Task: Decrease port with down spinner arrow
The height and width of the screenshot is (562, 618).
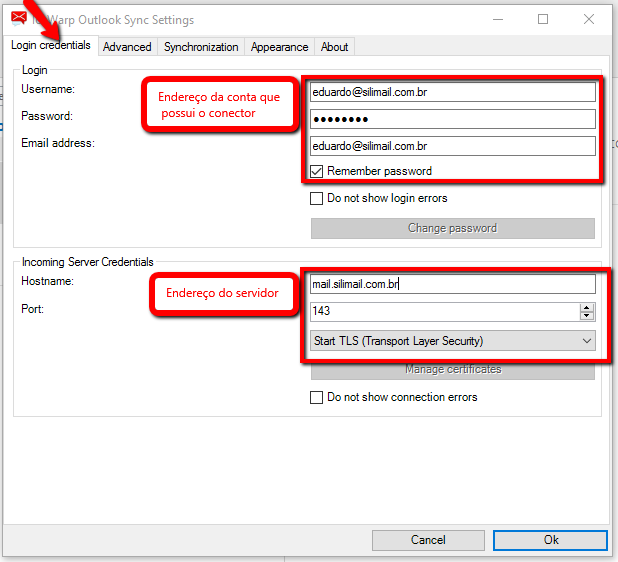Action: 587,316
